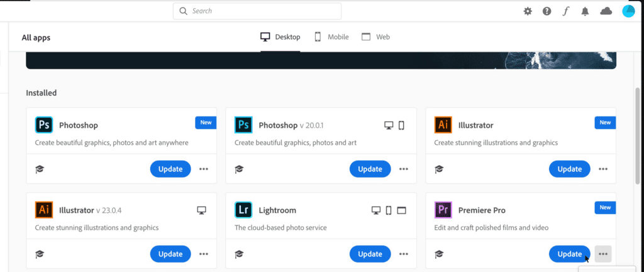This screenshot has height=272, width=644.
Task: Click the Photoshop New app icon
Action: tap(44, 125)
